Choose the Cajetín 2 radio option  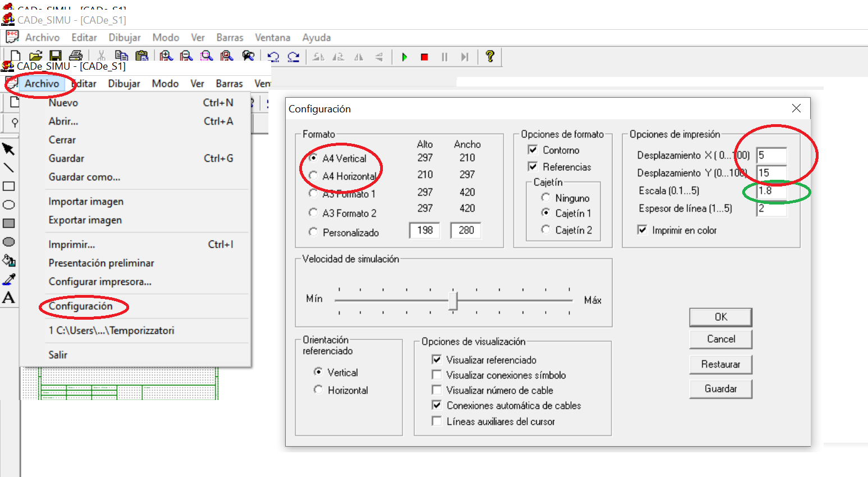pos(545,229)
